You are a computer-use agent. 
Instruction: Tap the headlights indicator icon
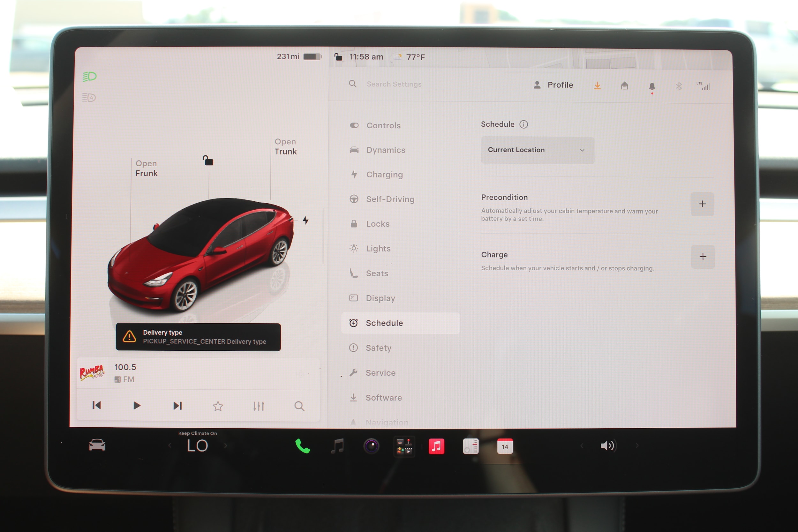[90, 77]
